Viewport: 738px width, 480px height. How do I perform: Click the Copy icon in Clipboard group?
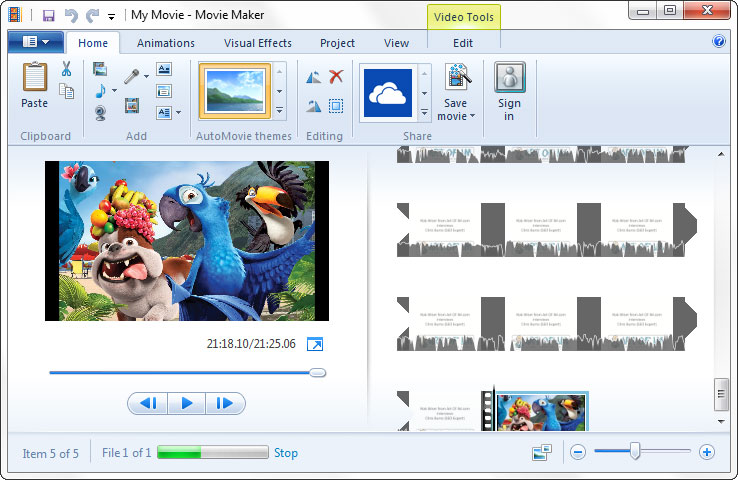(66, 91)
